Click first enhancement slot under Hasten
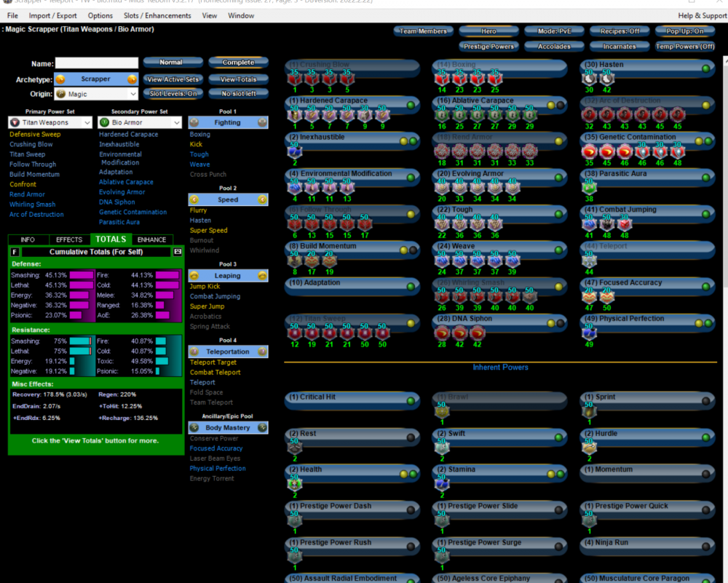Viewport: 728px width, 583px height. coord(587,79)
